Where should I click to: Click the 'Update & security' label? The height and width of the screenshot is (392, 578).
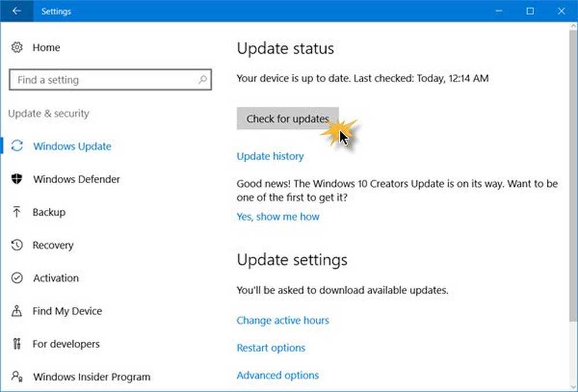(x=49, y=113)
